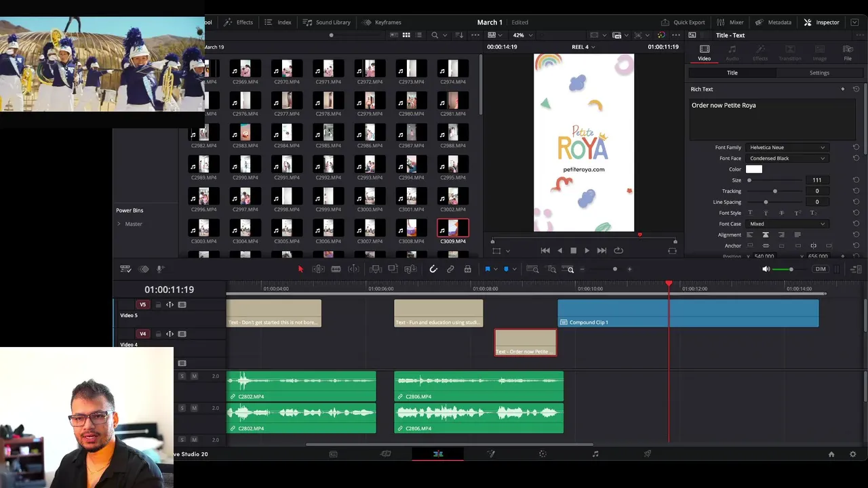Adjust the Line Spacing slider

[775, 202]
